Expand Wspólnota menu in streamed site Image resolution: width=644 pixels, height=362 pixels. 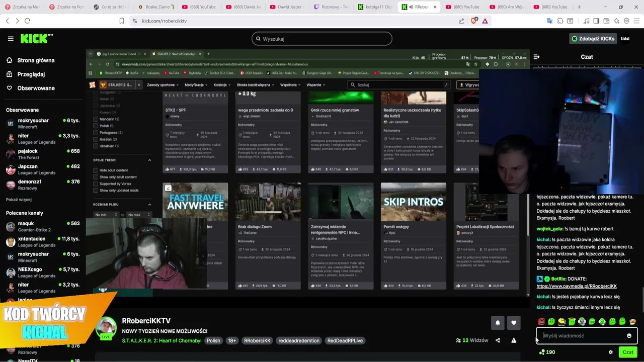(290, 85)
